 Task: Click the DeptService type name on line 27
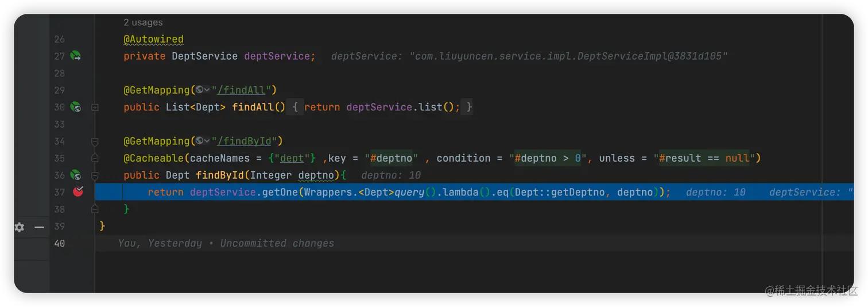click(x=204, y=56)
